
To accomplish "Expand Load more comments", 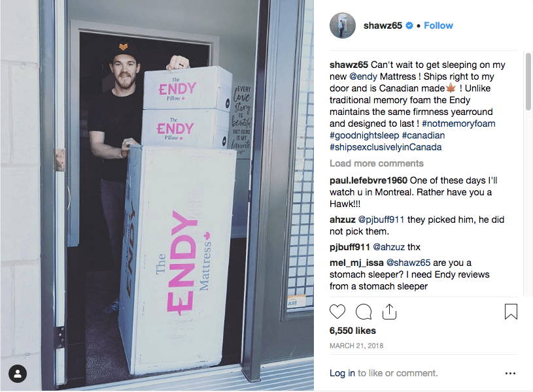I will click(376, 163).
